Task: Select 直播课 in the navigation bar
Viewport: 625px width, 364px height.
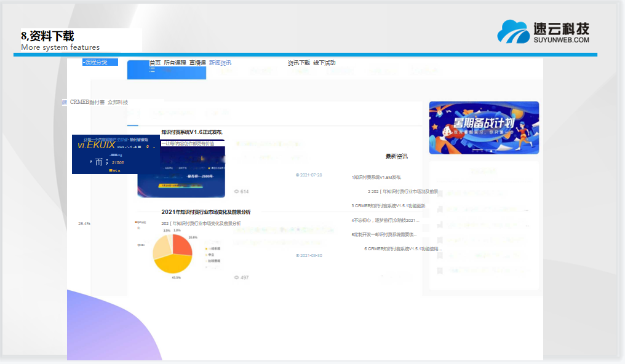Action: (197, 63)
